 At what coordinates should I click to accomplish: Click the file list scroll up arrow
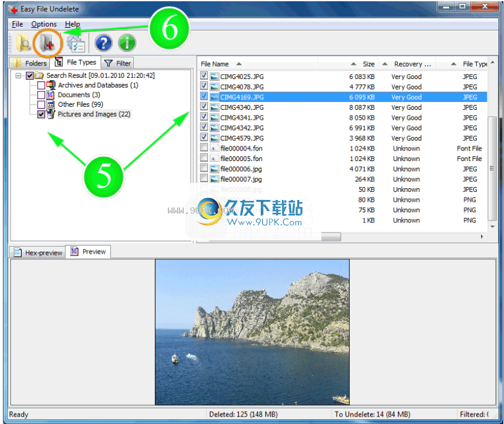(492, 62)
